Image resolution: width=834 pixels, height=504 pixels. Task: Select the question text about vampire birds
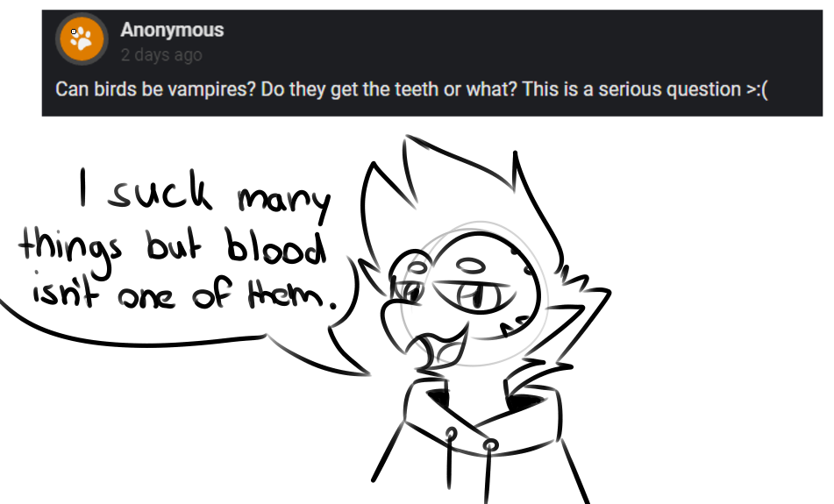(x=411, y=89)
